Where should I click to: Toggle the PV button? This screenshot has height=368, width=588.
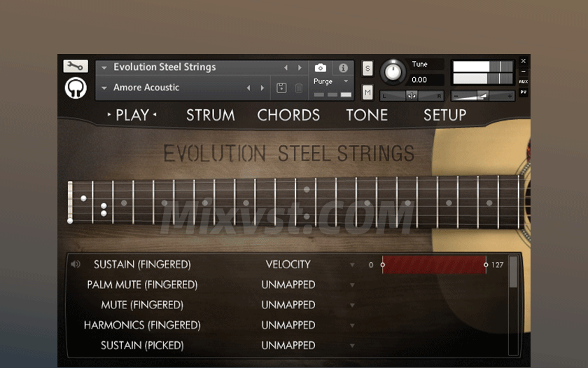(x=523, y=93)
